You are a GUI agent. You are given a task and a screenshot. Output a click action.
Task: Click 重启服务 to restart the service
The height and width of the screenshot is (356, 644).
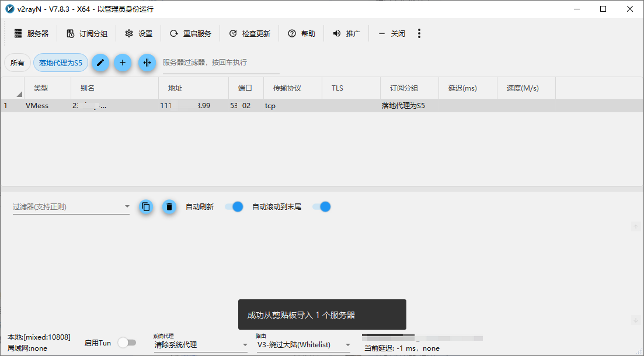click(190, 34)
